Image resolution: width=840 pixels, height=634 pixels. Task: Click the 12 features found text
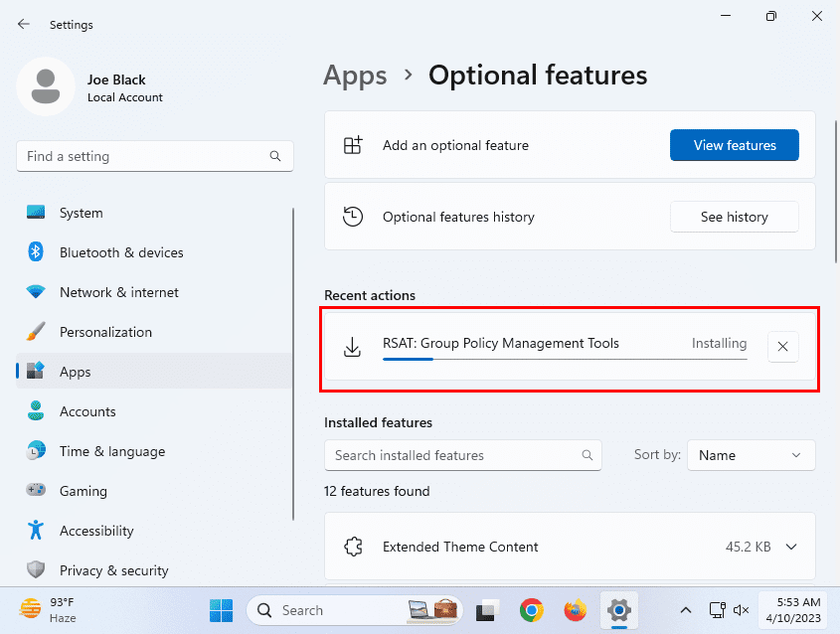pyautogui.click(x=377, y=491)
